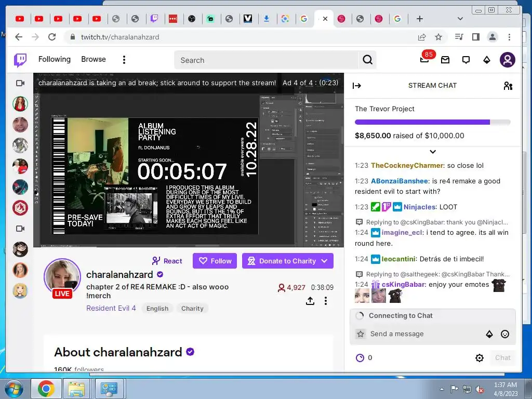Open the Twitch mail inbox icon
Viewport: 532px width, 399px height.
tap(445, 60)
